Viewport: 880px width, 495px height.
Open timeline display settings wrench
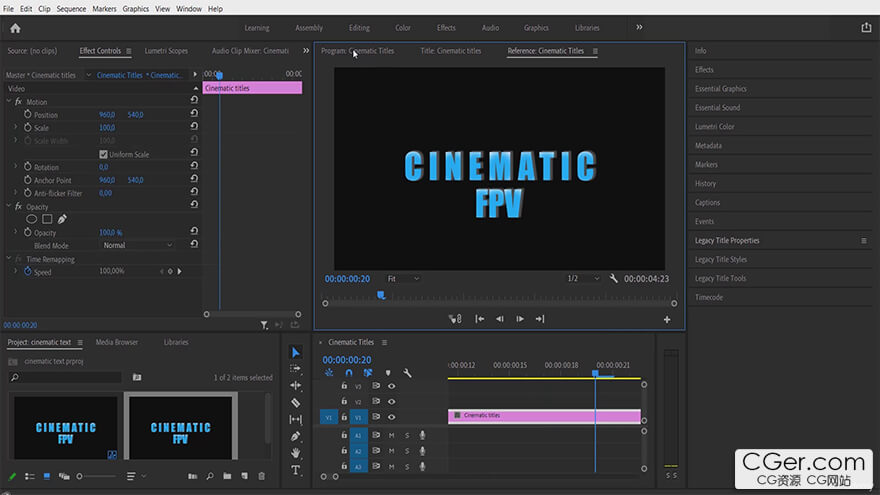point(407,373)
